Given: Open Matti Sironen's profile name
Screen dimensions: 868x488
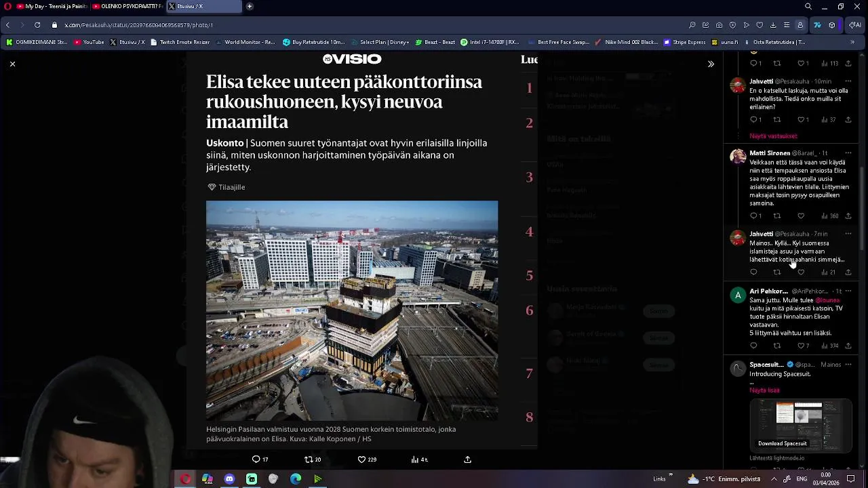Looking at the screenshot, I should point(770,153).
